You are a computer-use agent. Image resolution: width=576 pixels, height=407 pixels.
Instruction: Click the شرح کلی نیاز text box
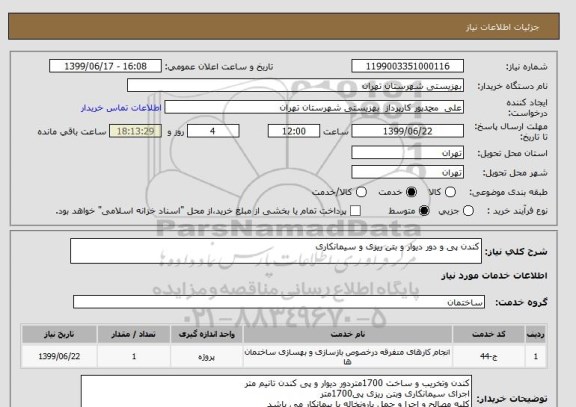point(276,251)
